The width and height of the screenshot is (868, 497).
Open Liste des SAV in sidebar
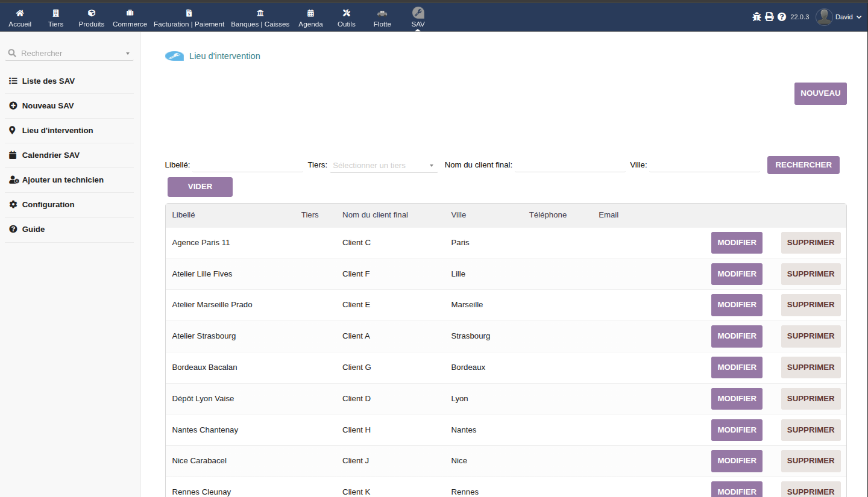pyautogui.click(x=48, y=81)
